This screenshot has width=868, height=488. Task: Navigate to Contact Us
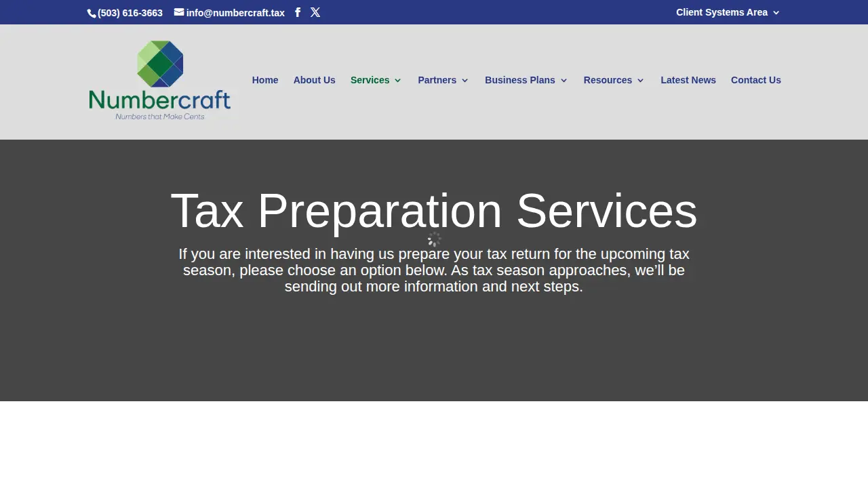[x=756, y=80]
